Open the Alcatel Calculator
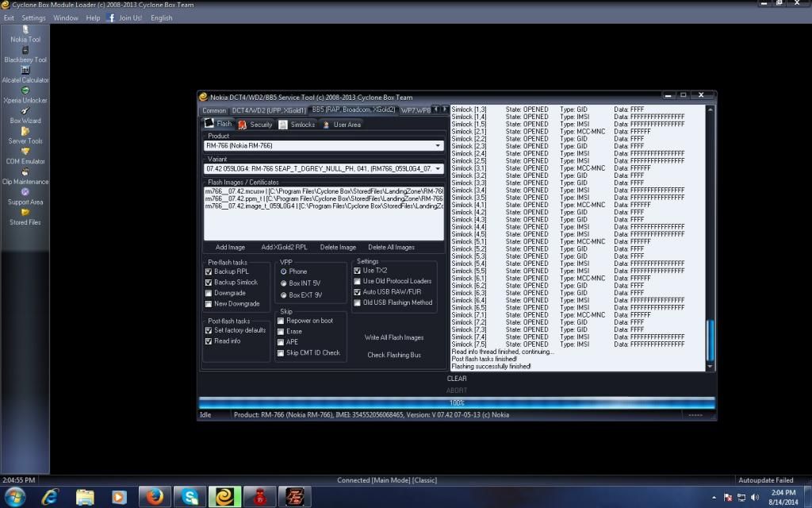The width and height of the screenshot is (812, 508). [25, 75]
